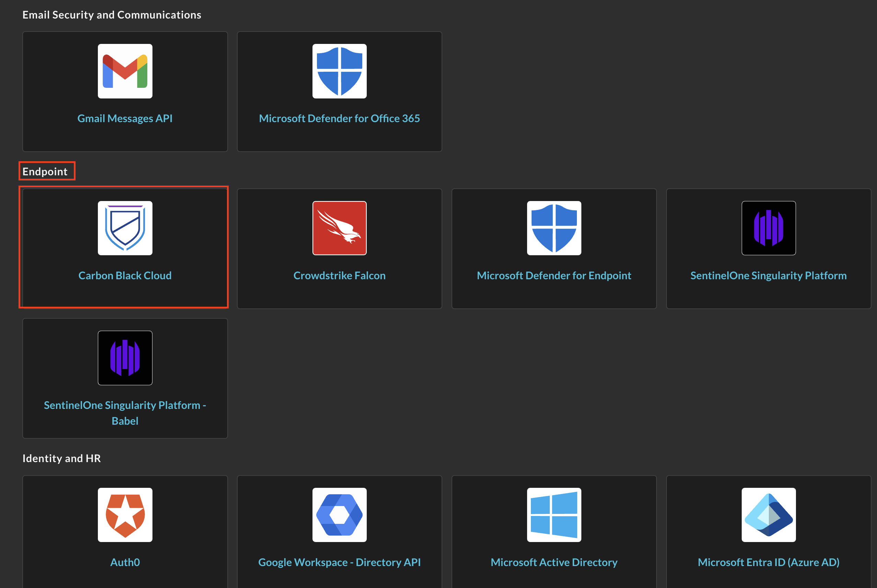877x588 pixels.
Task: Click the Google Workspace hexagon icon
Action: 339,515
